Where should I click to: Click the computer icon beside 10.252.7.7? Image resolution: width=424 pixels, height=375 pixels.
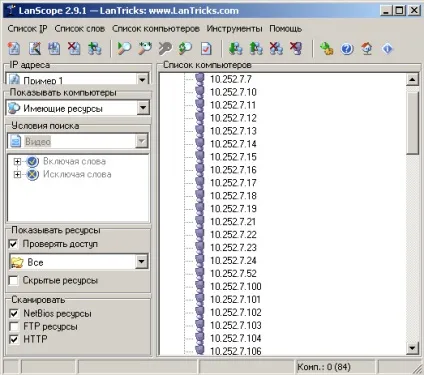[200, 79]
